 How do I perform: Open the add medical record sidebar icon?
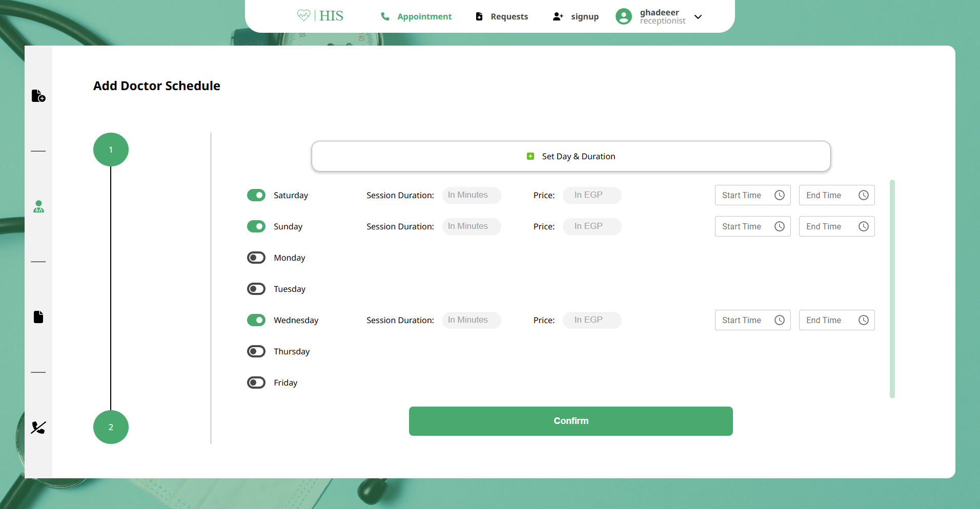point(38,96)
